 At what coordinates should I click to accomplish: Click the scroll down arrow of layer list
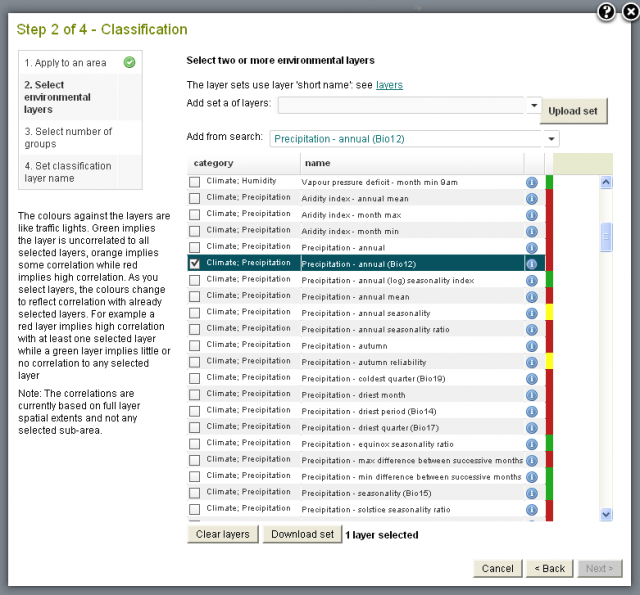(x=606, y=515)
